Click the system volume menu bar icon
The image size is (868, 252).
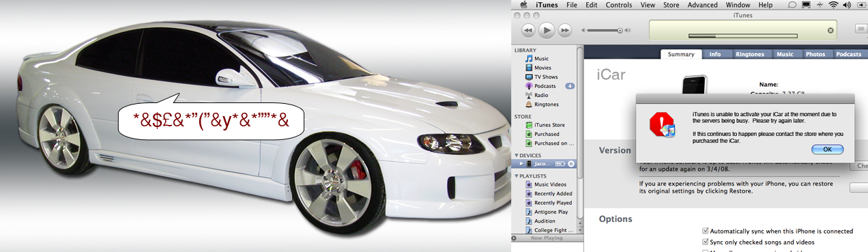pyautogui.click(x=847, y=5)
